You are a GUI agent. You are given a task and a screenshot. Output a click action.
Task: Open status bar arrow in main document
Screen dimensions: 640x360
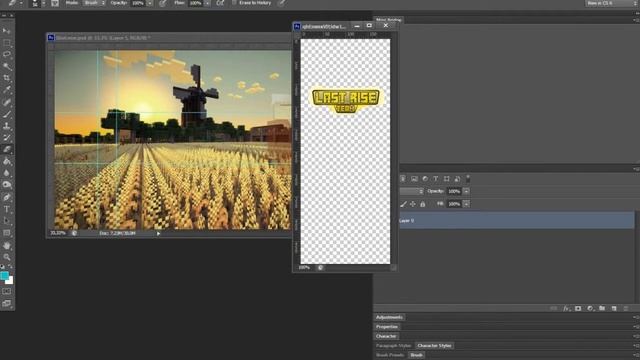click(158, 233)
